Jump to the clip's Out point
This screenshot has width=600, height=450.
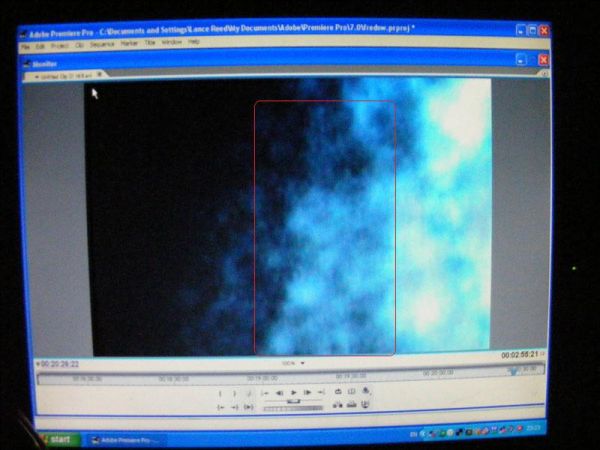(x=234, y=407)
